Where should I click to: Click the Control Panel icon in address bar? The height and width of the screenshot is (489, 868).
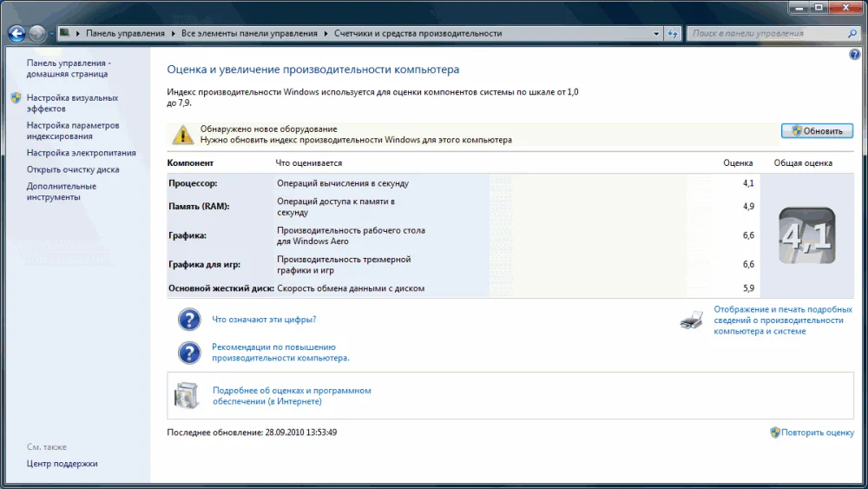[x=65, y=33]
